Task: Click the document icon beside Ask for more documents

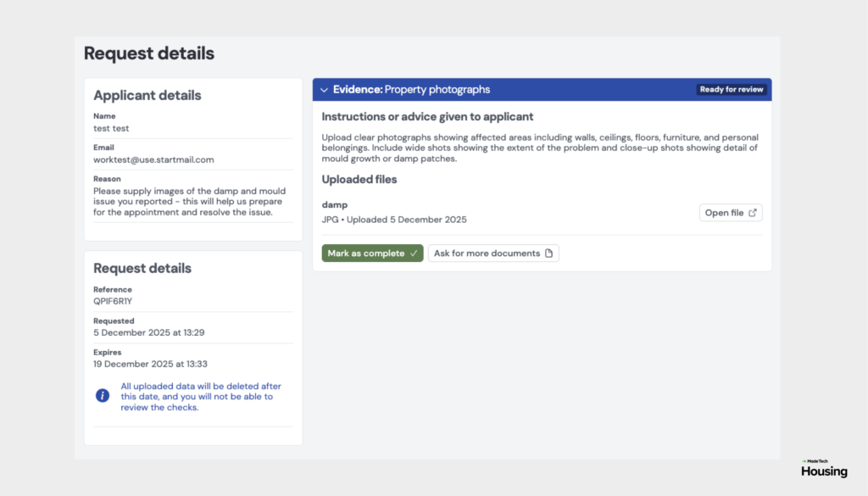Action: [548, 253]
